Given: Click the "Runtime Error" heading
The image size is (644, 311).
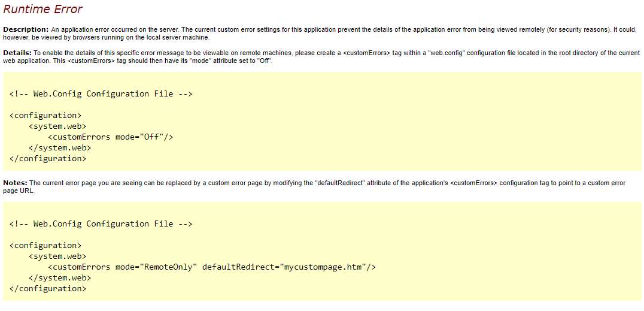Looking at the screenshot, I should 42,9.
